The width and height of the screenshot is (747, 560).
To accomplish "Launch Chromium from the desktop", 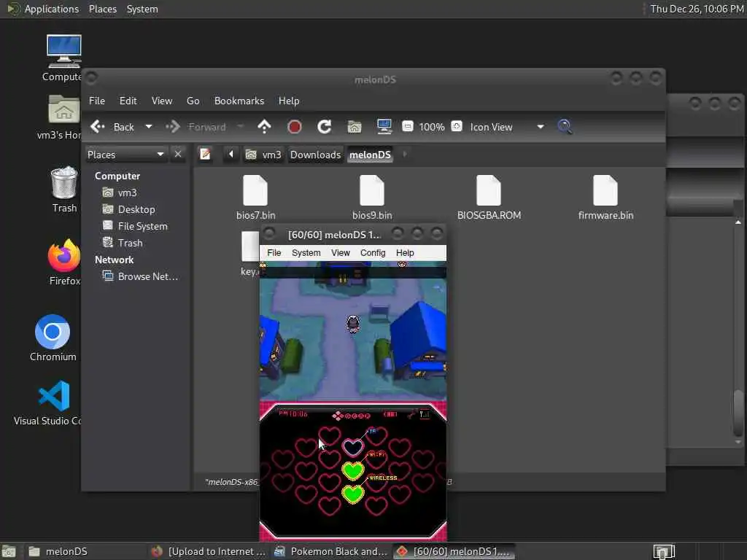I will (x=53, y=338).
